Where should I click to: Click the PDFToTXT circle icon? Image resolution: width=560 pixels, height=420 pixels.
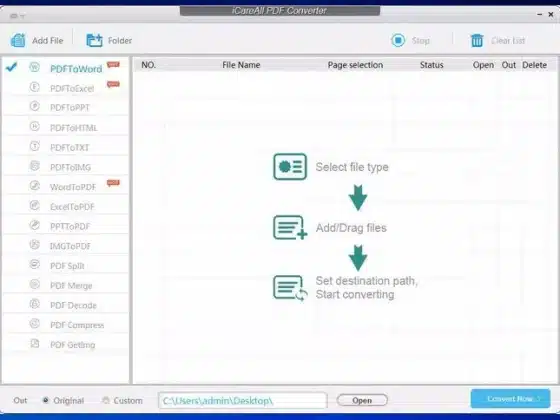click(x=35, y=146)
